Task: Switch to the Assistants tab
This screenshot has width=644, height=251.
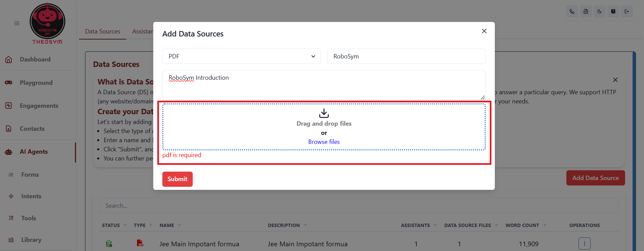Action: [x=143, y=31]
